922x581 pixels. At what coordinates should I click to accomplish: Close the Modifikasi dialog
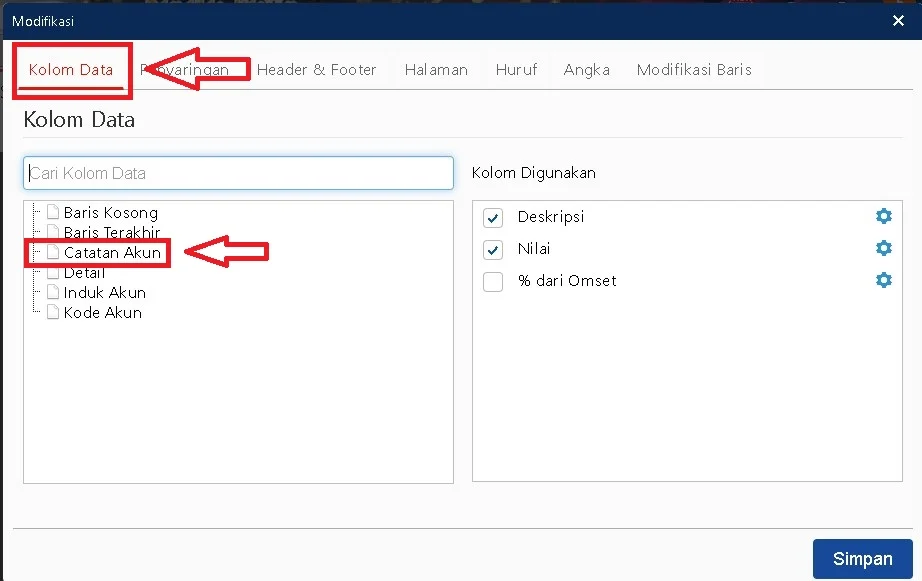coord(897,20)
